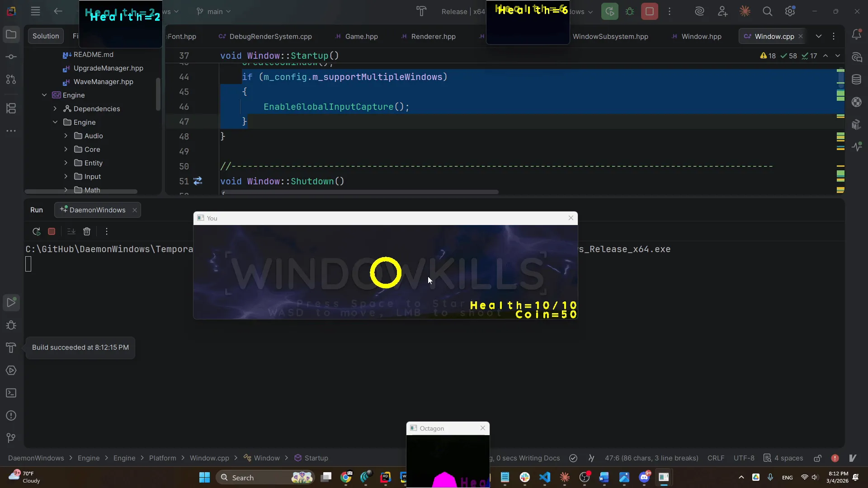868x488 pixels.
Task: Rerun the process in Run panel
Action: coord(37,231)
